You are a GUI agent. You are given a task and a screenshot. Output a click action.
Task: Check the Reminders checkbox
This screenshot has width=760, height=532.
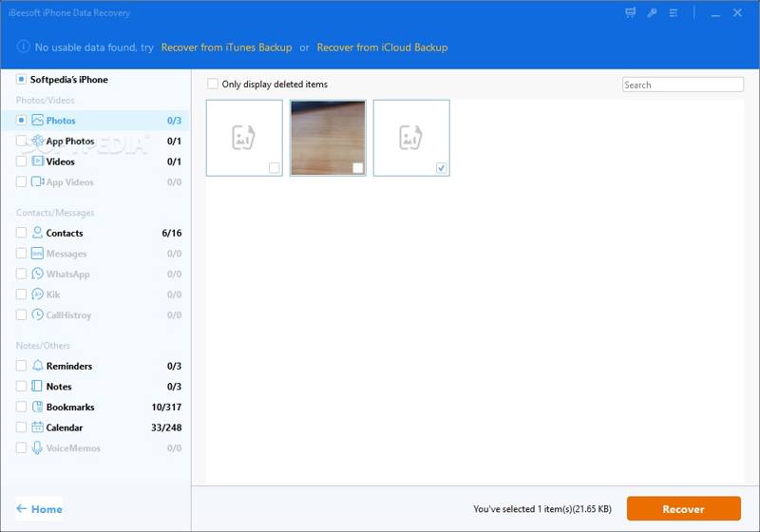point(21,366)
